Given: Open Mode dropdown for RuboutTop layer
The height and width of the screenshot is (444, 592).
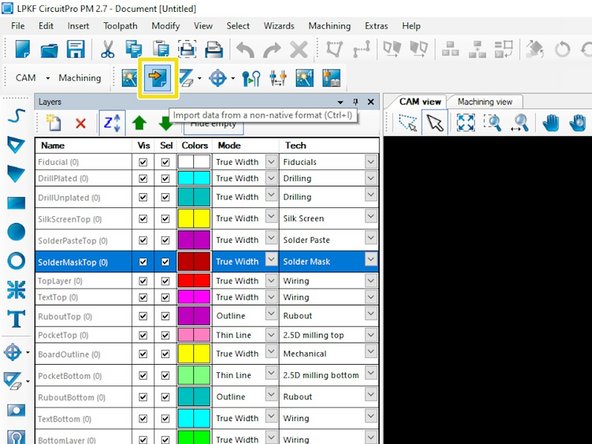Looking at the screenshot, I should point(271,313).
